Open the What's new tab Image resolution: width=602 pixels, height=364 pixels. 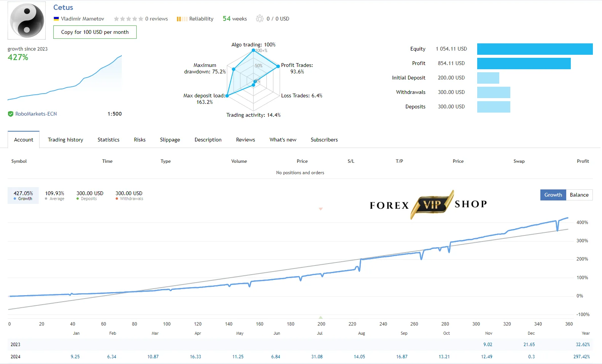(x=283, y=140)
